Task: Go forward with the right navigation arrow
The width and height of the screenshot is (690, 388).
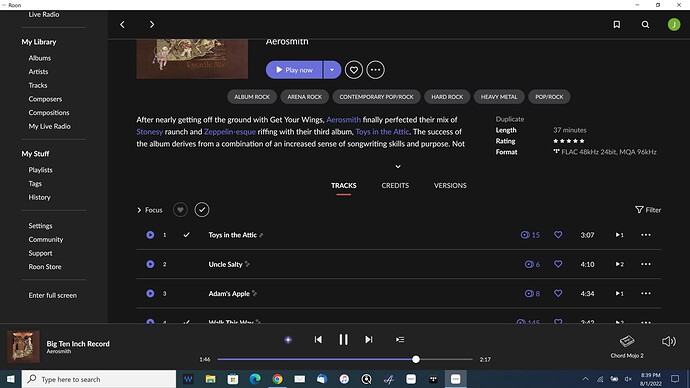Action: click(x=152, y=25)
